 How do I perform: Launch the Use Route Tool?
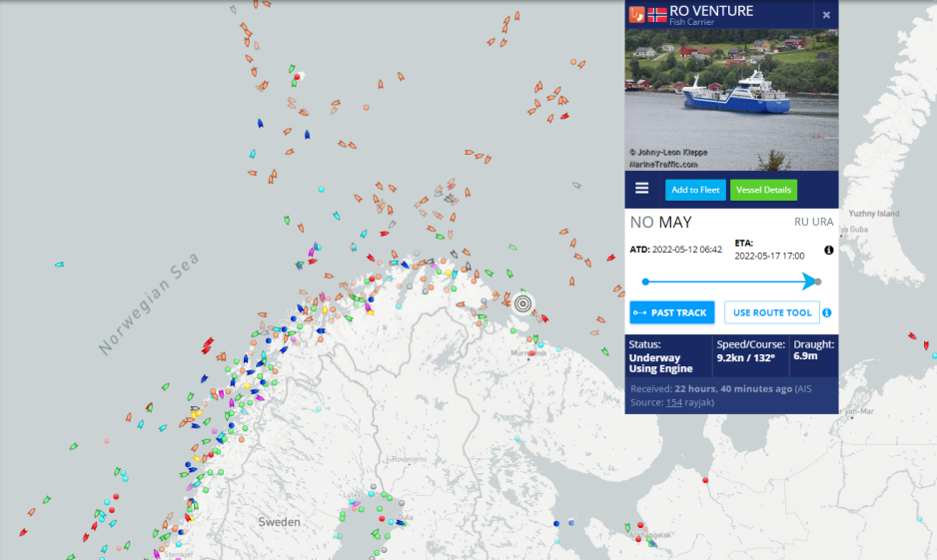(x=772, y=312)
